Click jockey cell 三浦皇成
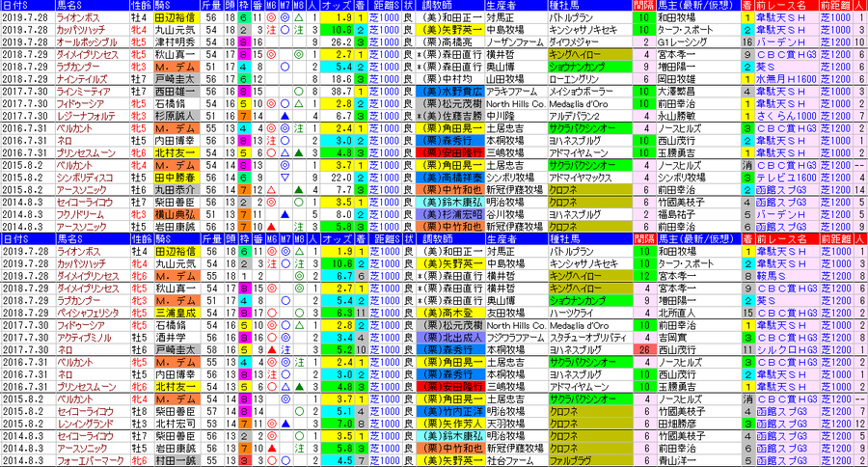 [176, 313]
